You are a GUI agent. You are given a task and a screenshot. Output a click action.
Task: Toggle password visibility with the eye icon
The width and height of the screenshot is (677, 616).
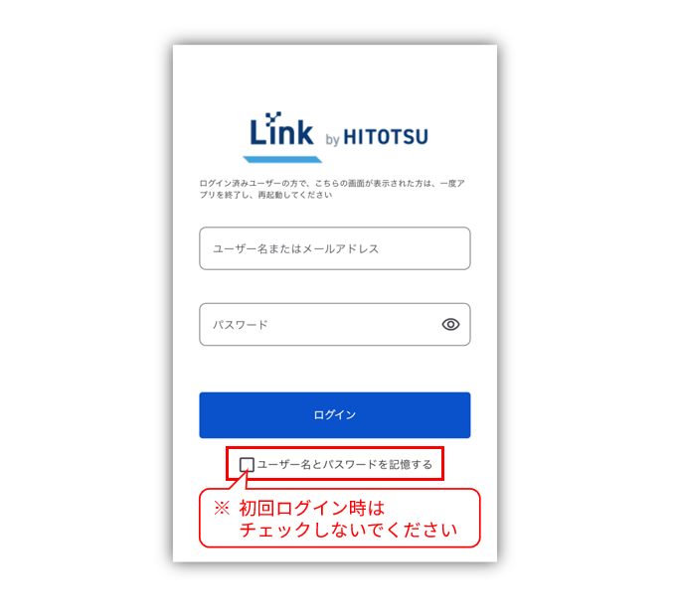[450, 324]
